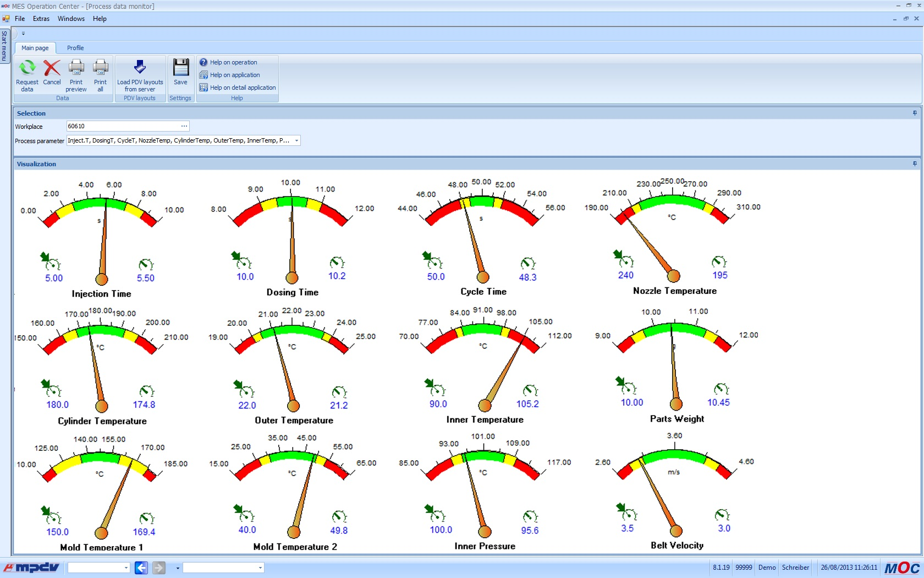Click the Outer Temperature actual value 21.2

(339, 406)
